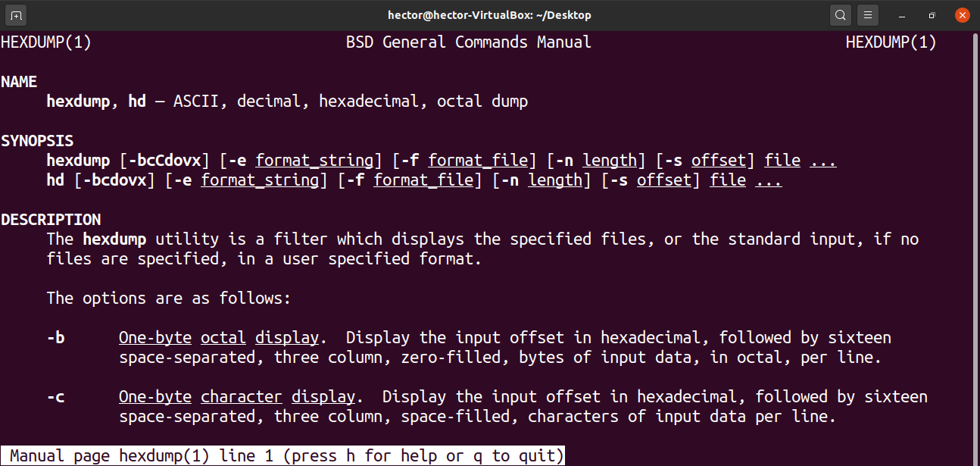Click the terminal vertical scrollbar
This screenshot has height=466, width=980.
coord(975,227)
